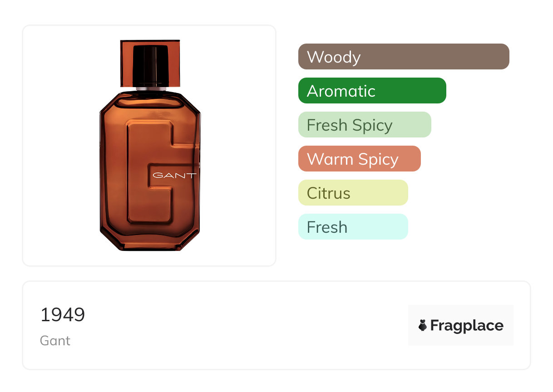Image resolution: width=553 pixels, height=392 pixels.
Task: Select the brown Woody accord bar
Action: [404, 57]
